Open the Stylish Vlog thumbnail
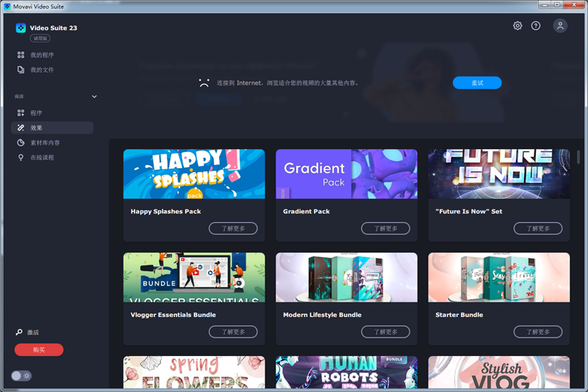 (499, 372)
